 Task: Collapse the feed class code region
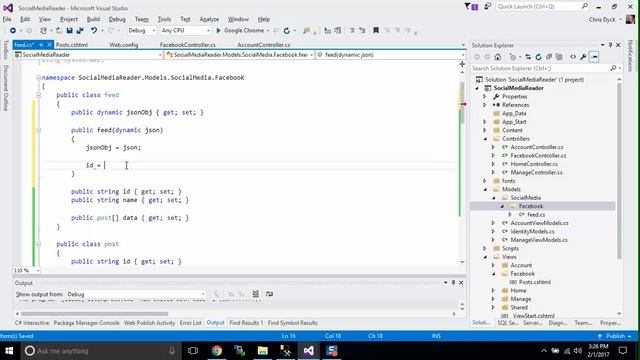(x=38, y=95)
